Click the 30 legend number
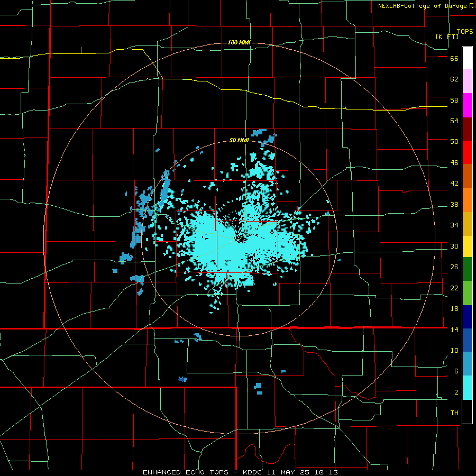 [454, 246]
